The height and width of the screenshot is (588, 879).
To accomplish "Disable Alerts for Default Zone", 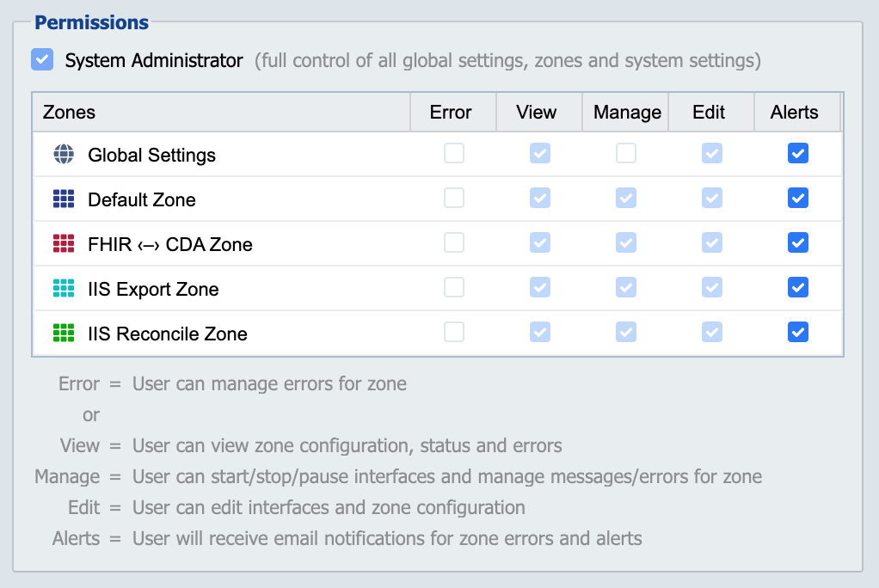I will [797, 198].
